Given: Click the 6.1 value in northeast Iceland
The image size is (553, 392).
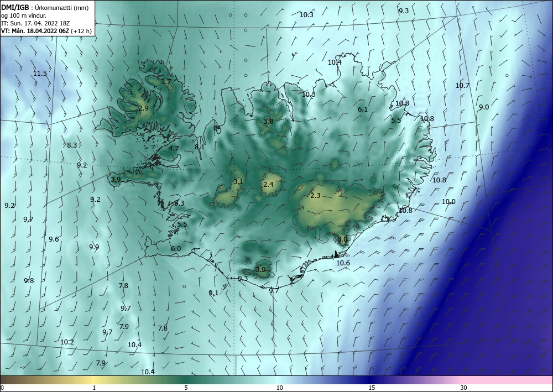Looking at the screenshot, I should coord(363,109).
